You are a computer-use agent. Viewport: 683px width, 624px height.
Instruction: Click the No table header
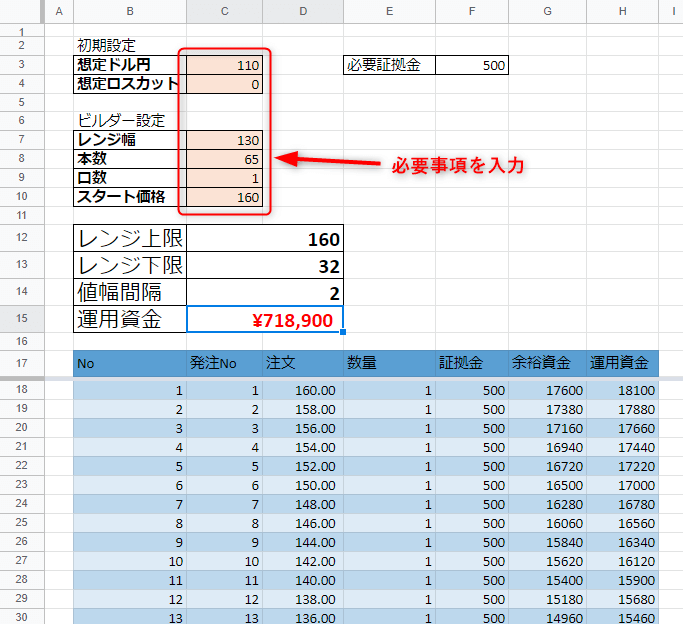pyautogui.click(x=130, y=363)
